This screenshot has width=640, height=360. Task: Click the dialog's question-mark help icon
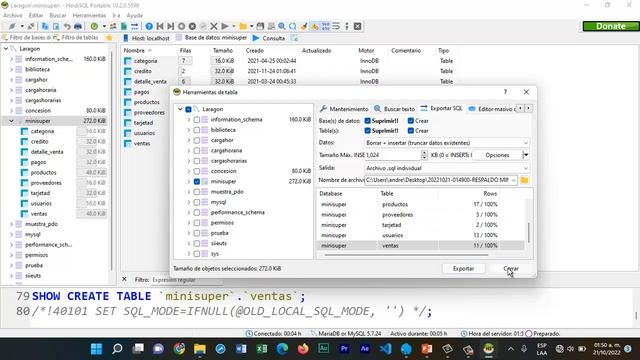click(505, 92)
